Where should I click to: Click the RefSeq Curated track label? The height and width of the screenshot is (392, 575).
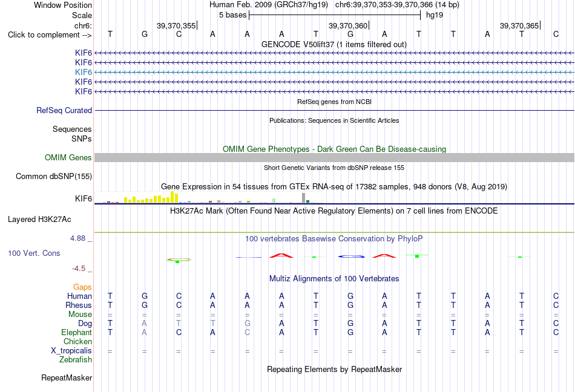(x=64, y=110)
